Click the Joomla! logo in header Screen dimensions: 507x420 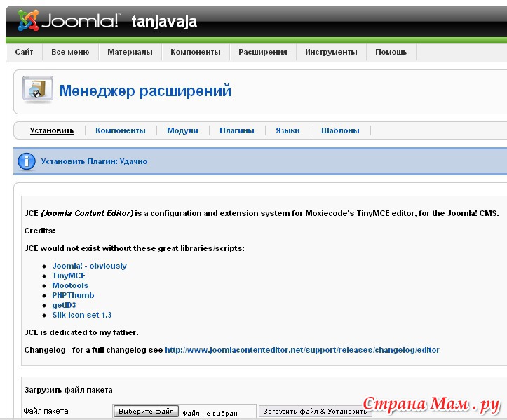69,20
